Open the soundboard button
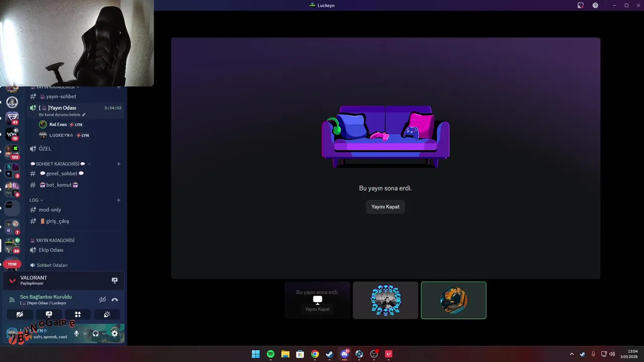Image resolution: width=644 pixels, height=362 pixels. tap(107, 314)
